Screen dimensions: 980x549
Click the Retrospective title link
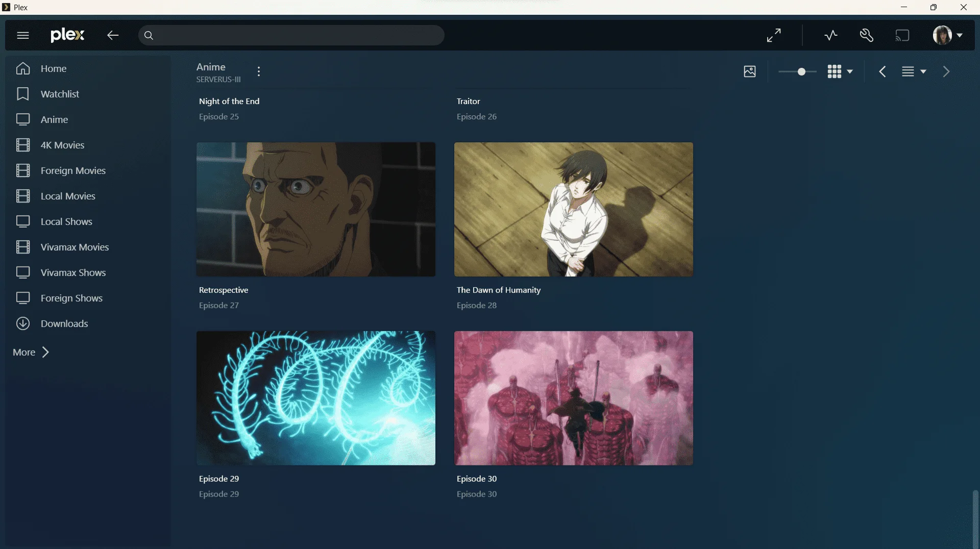click(x=224, y=290)
